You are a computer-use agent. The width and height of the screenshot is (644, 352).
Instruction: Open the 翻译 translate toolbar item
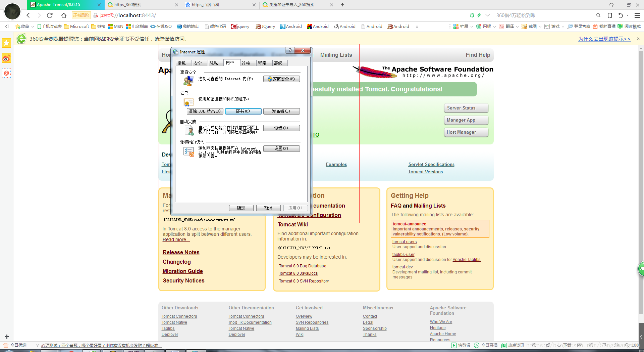(x=506, y=26)
